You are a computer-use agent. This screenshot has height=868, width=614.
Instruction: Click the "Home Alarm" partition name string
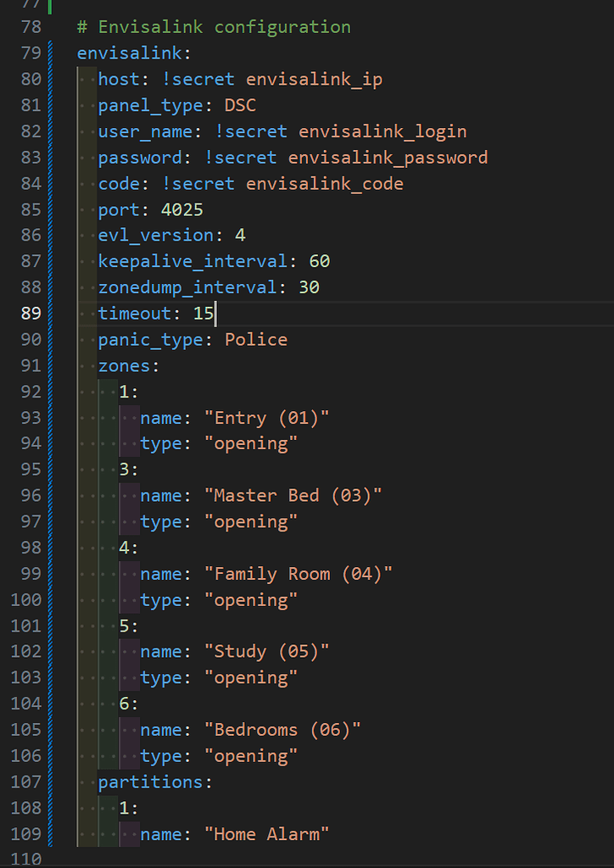pos(266,835)
